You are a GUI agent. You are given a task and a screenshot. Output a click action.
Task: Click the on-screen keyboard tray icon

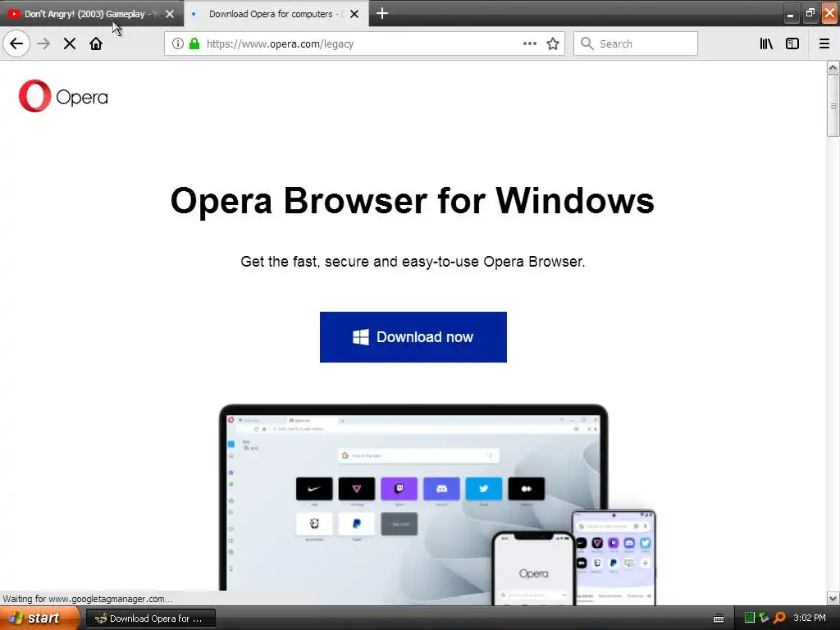click(x=719, y=619)
